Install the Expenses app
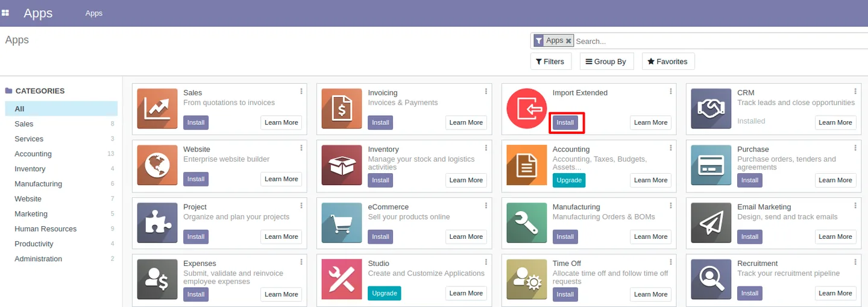The image size is (868, 307). point(196,294)
